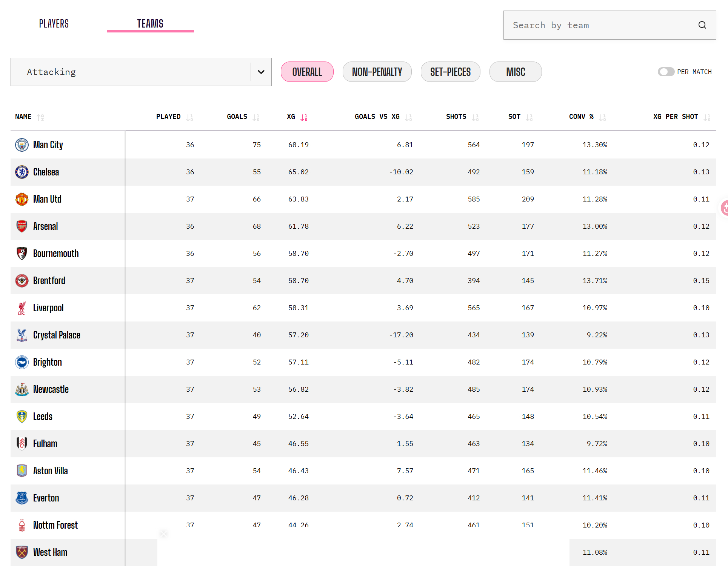Click Man City's XG value 68.19

[299, 145]
